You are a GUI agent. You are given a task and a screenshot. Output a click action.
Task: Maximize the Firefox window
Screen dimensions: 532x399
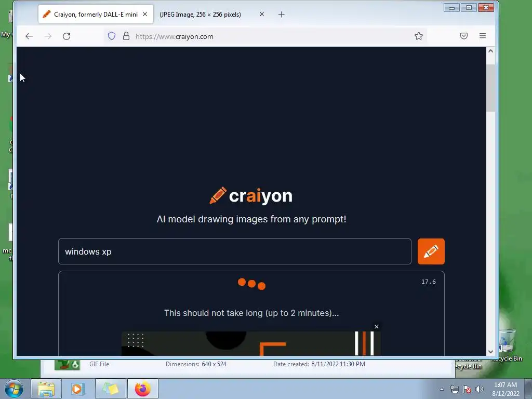(469, 7)
